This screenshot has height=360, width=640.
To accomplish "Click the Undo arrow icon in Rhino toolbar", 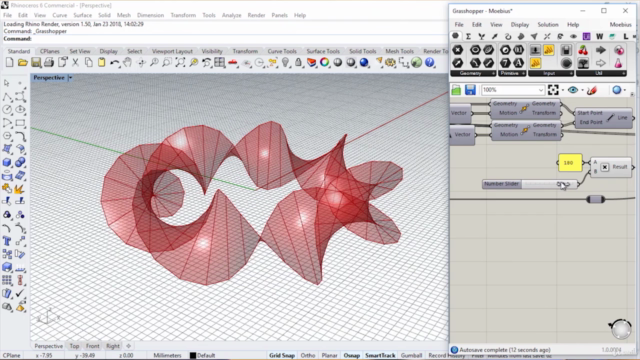I will [x=114, y=62].
